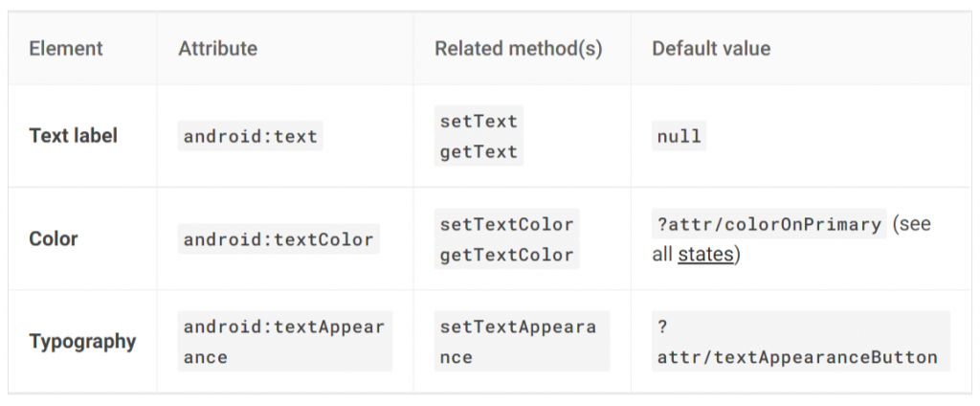The width and height of the screenshot is (980, 406).
Task: Click the null default value code
Action: pyautogui.click(x=679, y=136)
